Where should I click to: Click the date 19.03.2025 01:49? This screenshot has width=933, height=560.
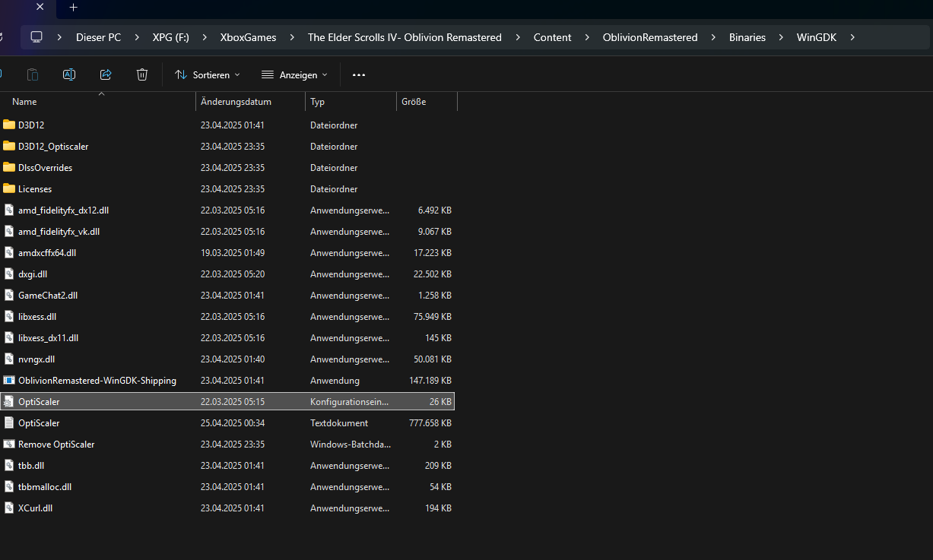[x=233, y=252]
